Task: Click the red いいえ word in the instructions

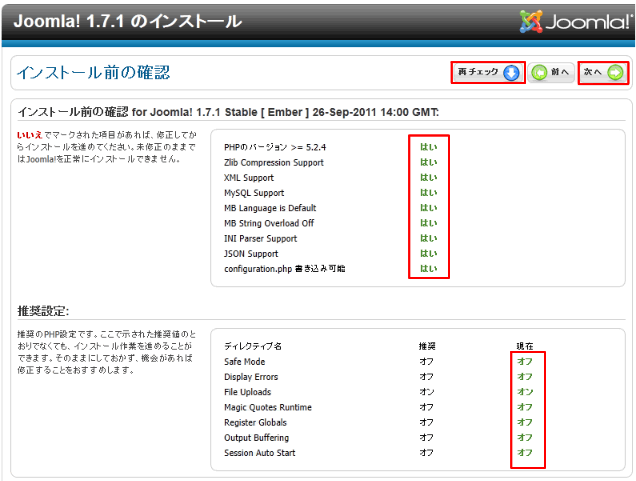Action: point(29,135)
